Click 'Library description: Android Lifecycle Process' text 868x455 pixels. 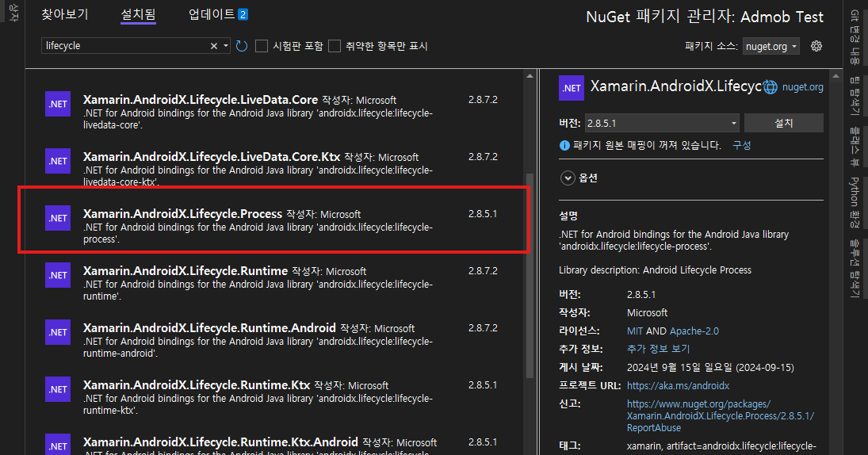pos(655,270)
